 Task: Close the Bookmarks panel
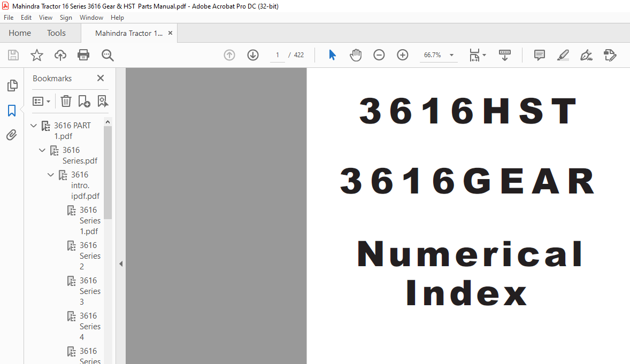click(x=101, y=78)
